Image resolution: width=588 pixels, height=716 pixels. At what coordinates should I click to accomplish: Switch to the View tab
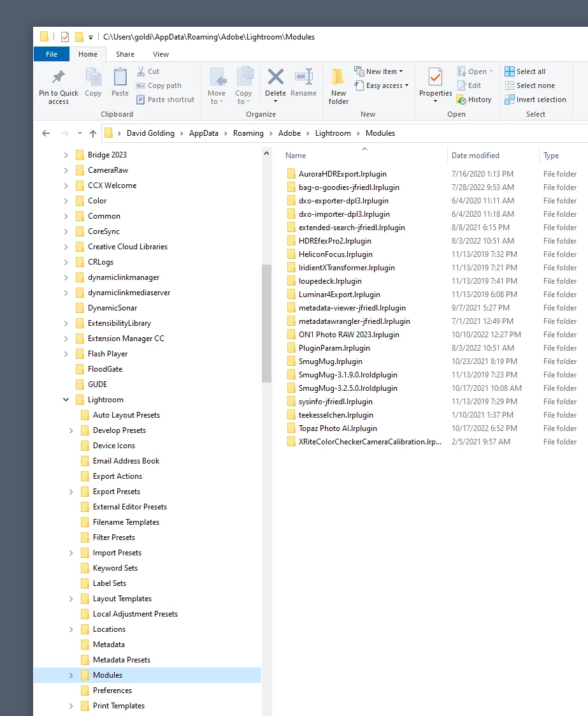(161, 54)
